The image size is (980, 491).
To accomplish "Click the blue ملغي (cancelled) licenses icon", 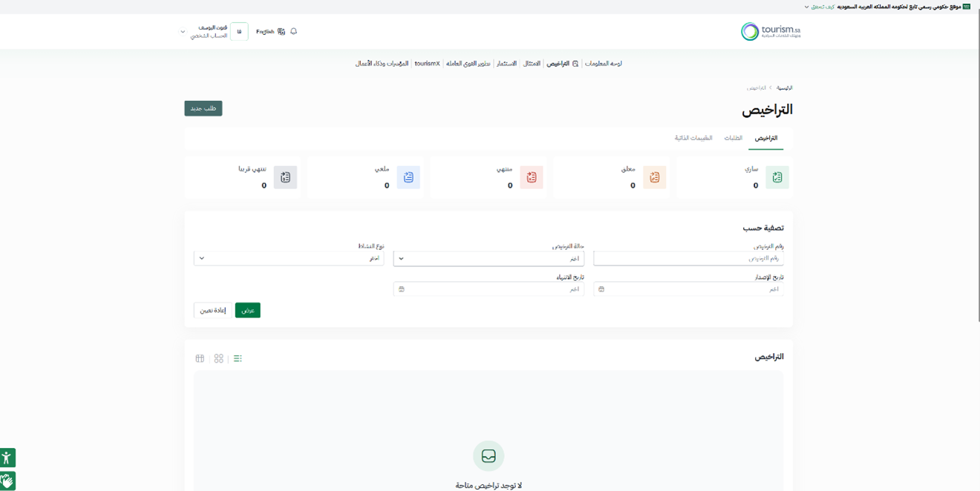I will [408, 177].
